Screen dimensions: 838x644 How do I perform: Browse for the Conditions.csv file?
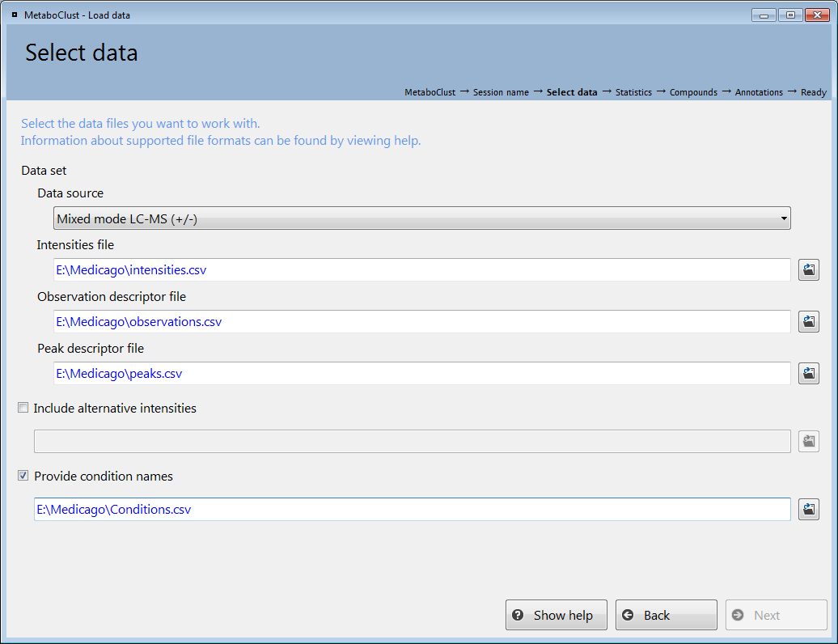pos(809,510)
